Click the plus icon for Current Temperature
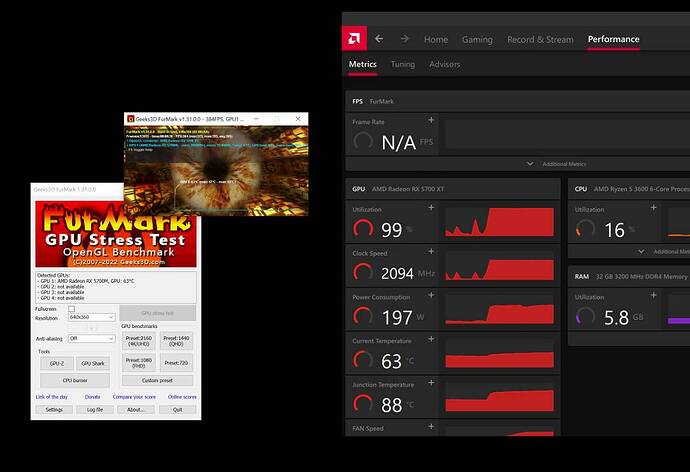The image size is (690, 472). pos(431,339)
